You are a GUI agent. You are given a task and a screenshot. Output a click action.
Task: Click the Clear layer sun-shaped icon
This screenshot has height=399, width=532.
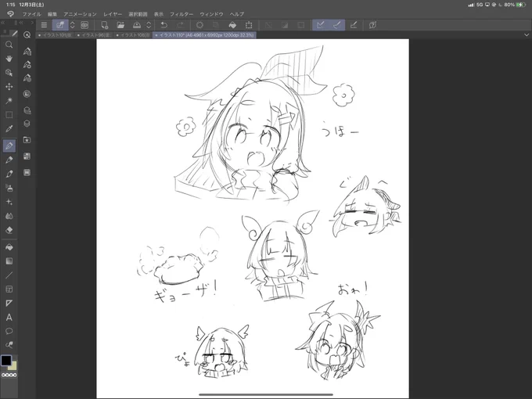click(199, 25)
